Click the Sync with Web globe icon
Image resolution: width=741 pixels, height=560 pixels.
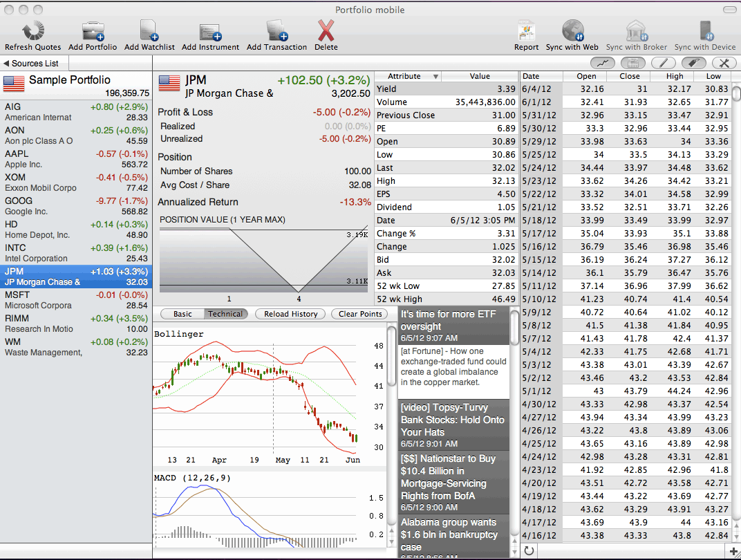(572, 31)
